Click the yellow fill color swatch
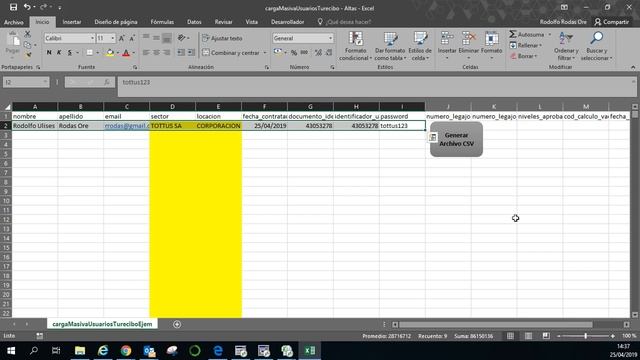Image resolution: width=640 pixels, height=360 pixels. (109, 53)
